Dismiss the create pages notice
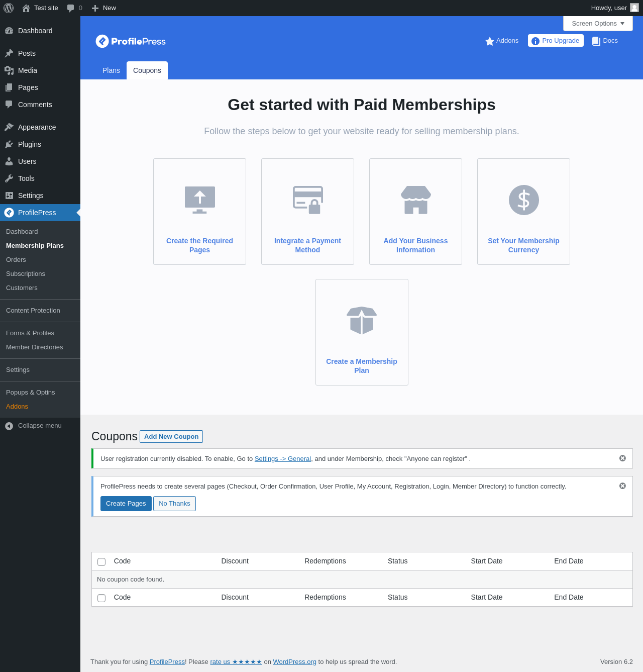643x672 pixels. click(622, 486)
